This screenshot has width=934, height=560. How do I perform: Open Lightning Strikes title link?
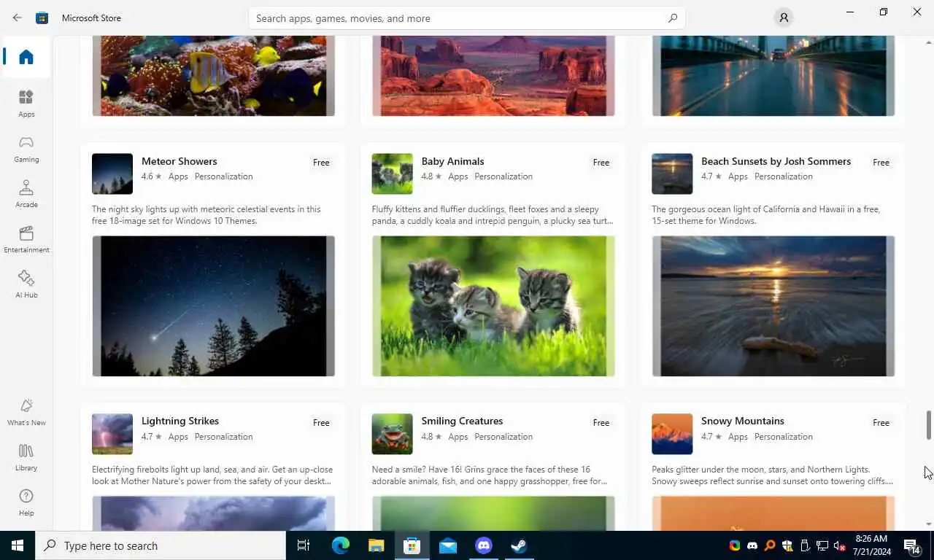tap(180, 421)
